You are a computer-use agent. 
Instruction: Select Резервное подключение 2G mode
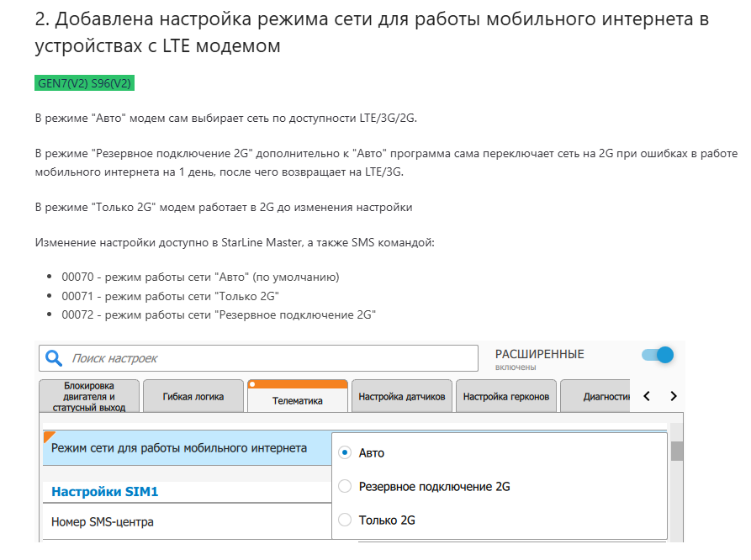tap(344, 485)
